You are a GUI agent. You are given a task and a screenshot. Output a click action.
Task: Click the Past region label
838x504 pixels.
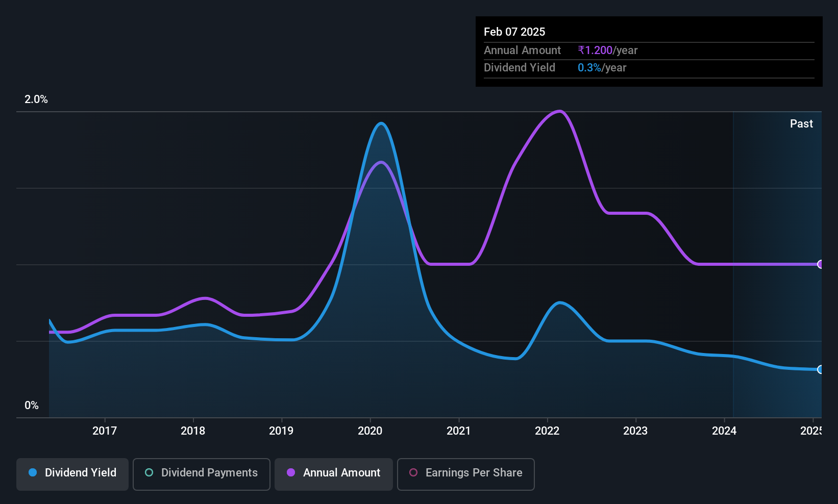tap(801, 123)
